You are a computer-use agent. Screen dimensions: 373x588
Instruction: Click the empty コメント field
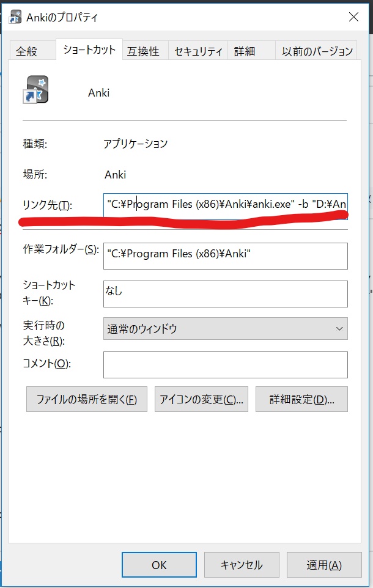pos(226,365)
